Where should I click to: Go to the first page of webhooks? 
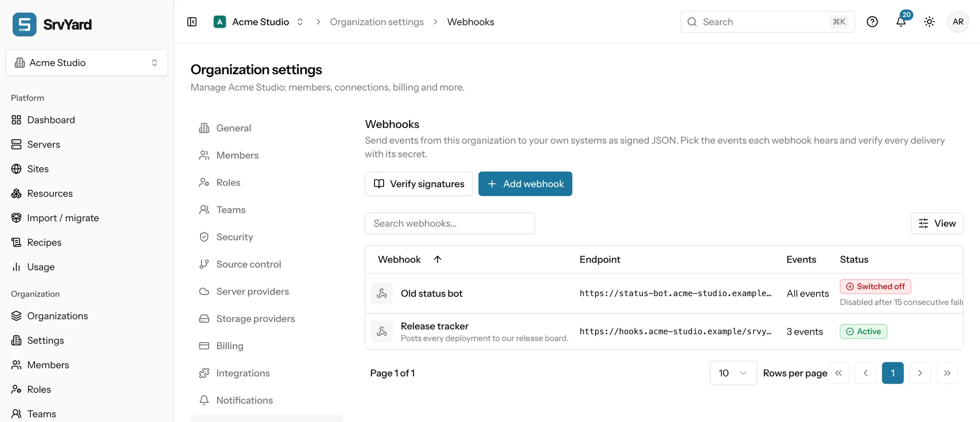[x=838, y=373]
